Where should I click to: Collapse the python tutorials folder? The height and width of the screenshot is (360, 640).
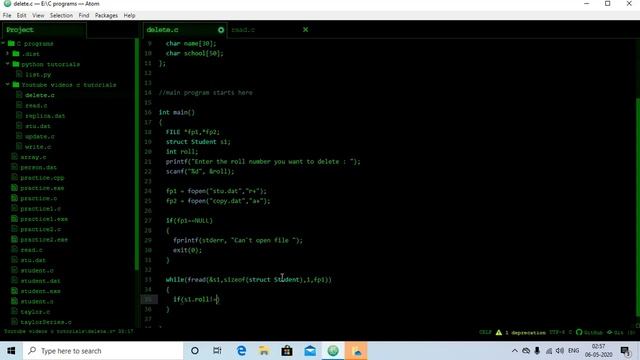coord(7,64)
